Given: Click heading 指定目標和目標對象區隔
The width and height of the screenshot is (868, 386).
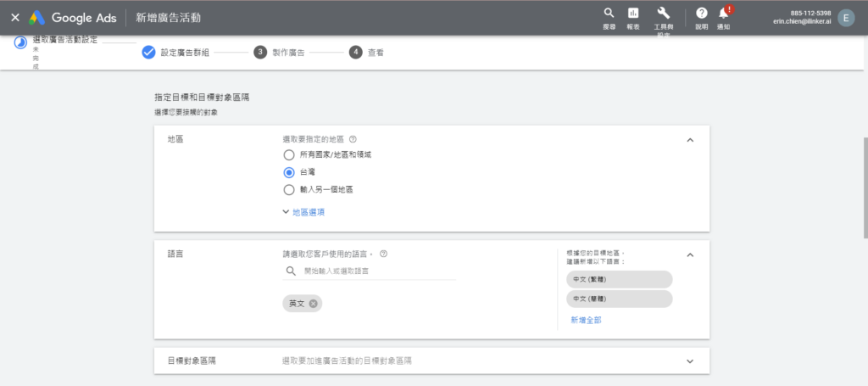Looking at the screenshot, I should 202,98.
